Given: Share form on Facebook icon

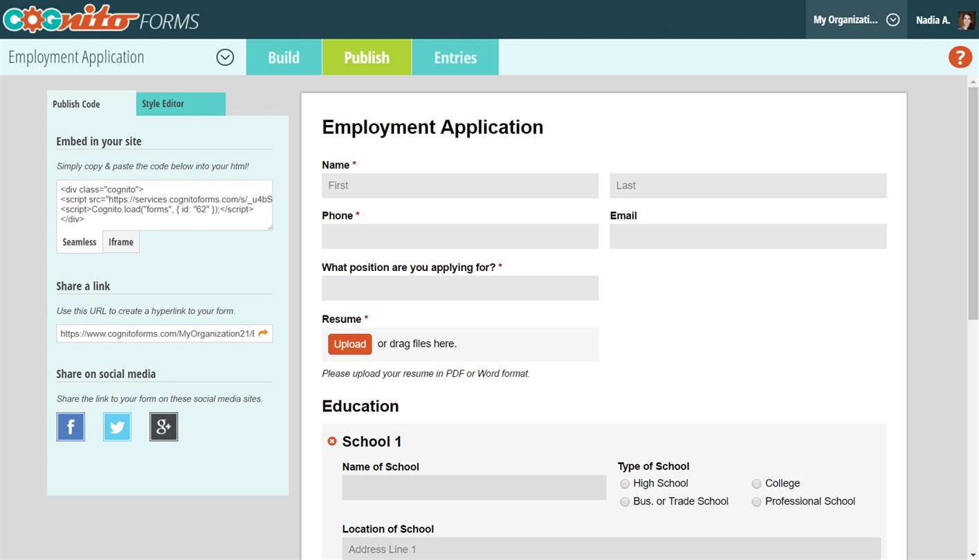Looking at the screenshot, I should (x=71, y=427).
